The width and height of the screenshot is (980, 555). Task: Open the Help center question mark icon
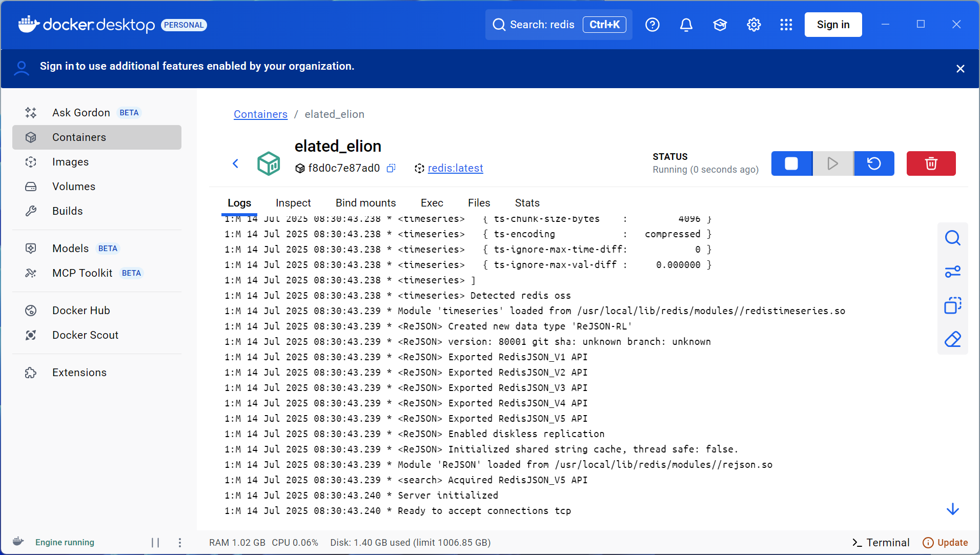tap(652, 25)
